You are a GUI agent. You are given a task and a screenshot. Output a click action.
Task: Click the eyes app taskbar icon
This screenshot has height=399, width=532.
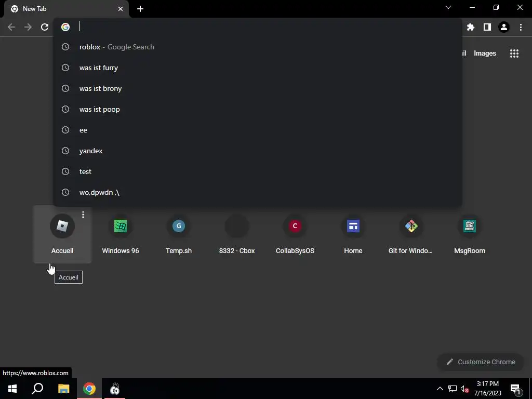click(115, 389)
